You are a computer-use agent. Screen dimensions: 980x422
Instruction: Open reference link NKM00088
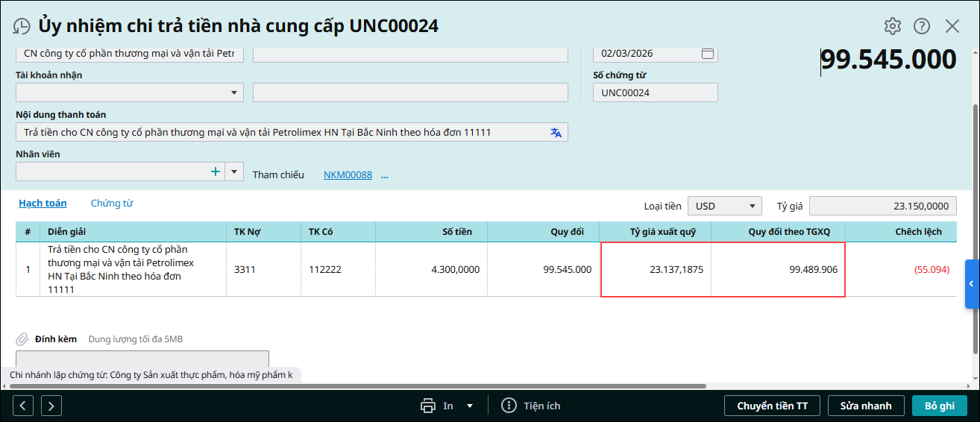[348, 174]
